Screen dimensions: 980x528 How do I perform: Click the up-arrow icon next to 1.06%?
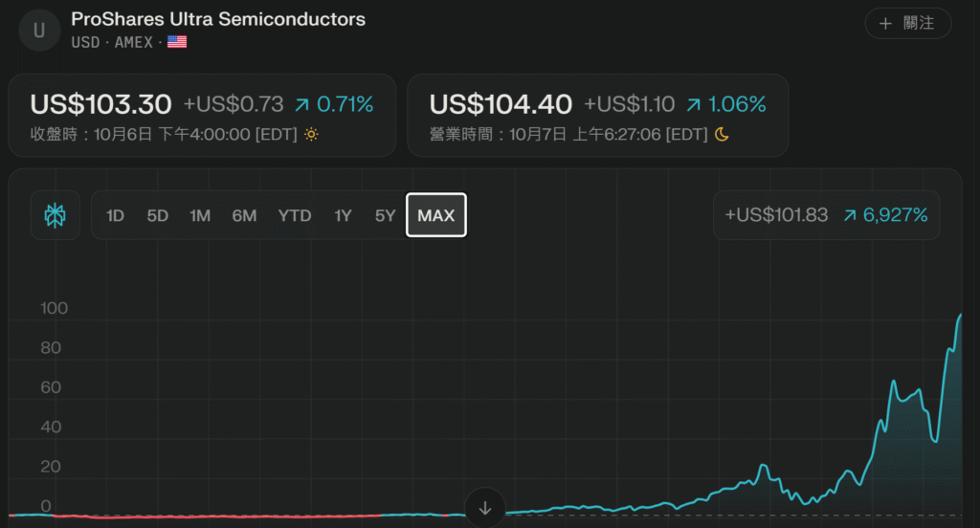[694, 104]
